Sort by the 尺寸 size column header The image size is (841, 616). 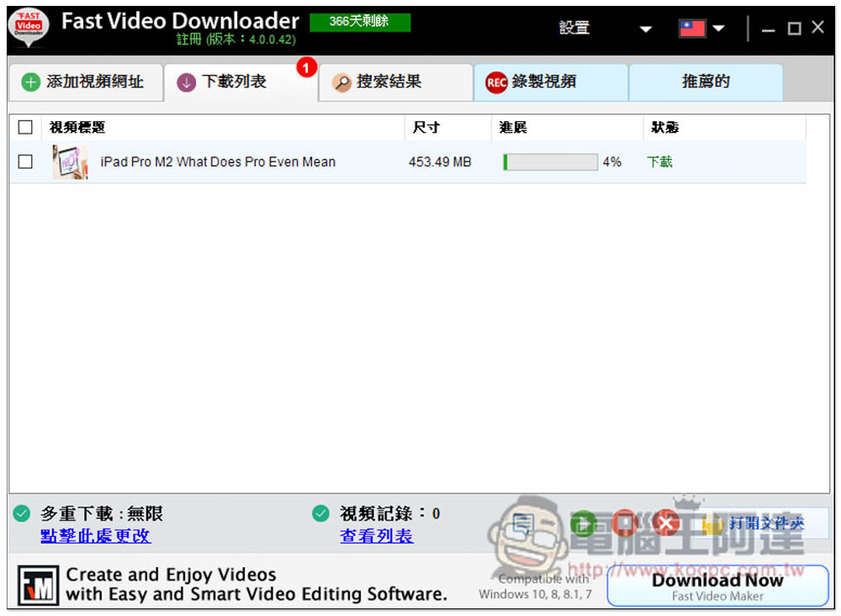(x=448, y=127)
